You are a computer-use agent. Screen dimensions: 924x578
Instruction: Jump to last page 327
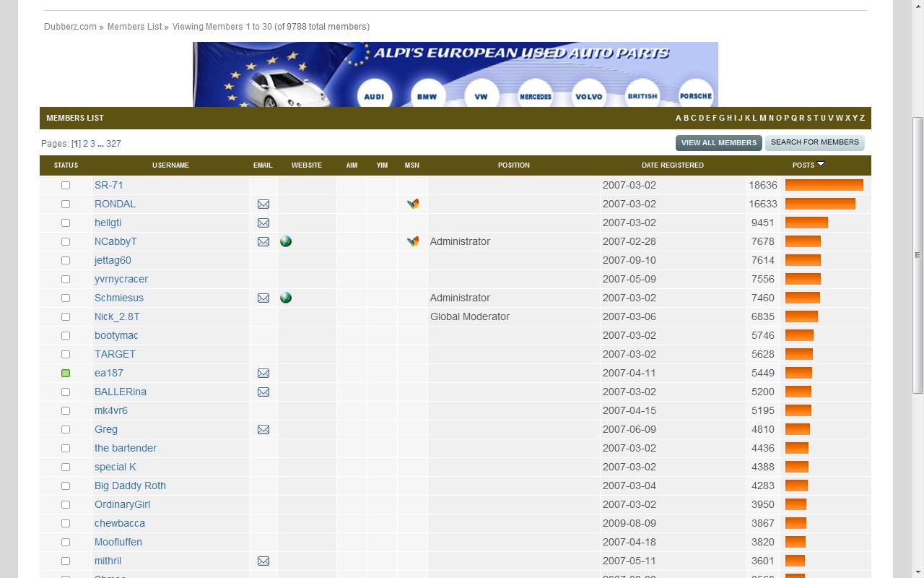click(x=113, y=144)
